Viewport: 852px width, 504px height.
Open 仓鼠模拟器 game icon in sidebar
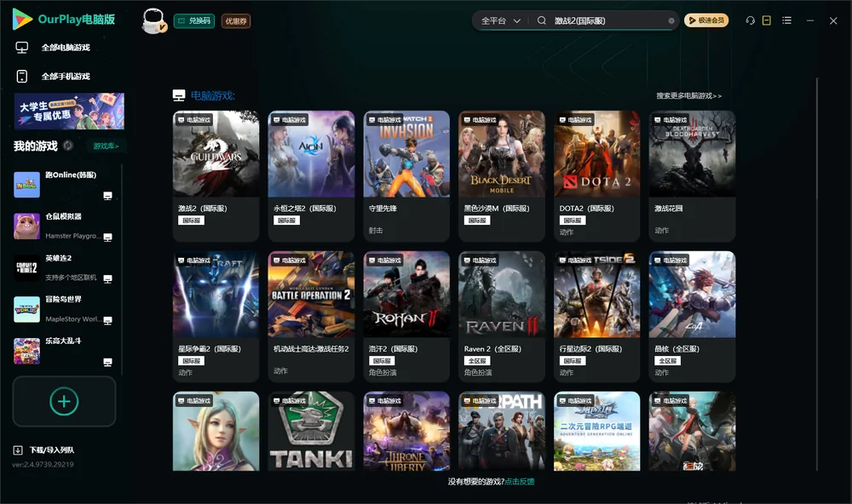[x=26, y=226]
